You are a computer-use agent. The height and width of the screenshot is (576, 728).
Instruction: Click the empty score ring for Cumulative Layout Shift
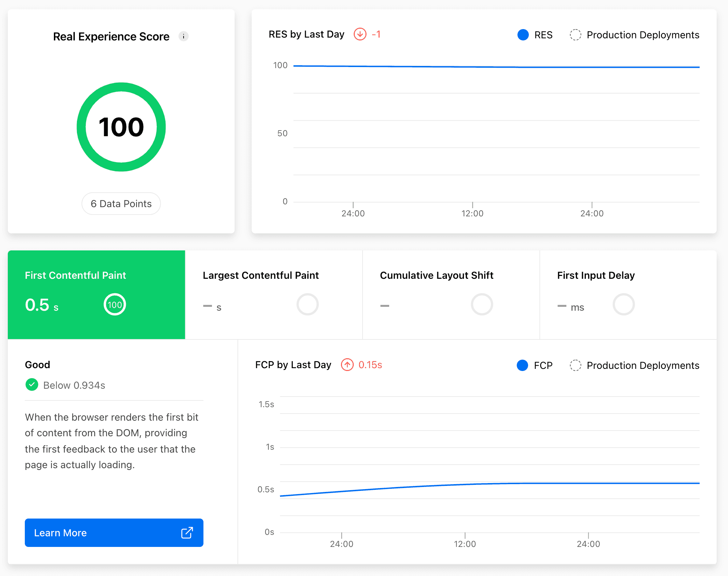tap(482, 305)
